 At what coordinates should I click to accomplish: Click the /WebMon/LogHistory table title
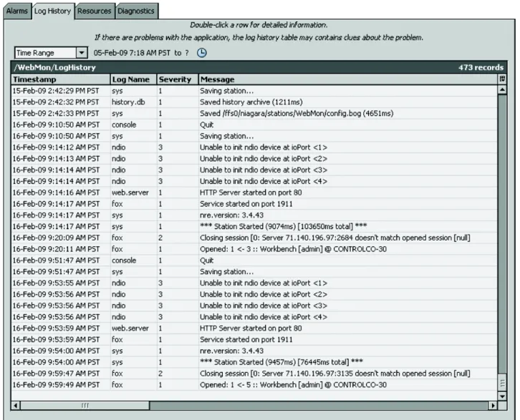54,67
